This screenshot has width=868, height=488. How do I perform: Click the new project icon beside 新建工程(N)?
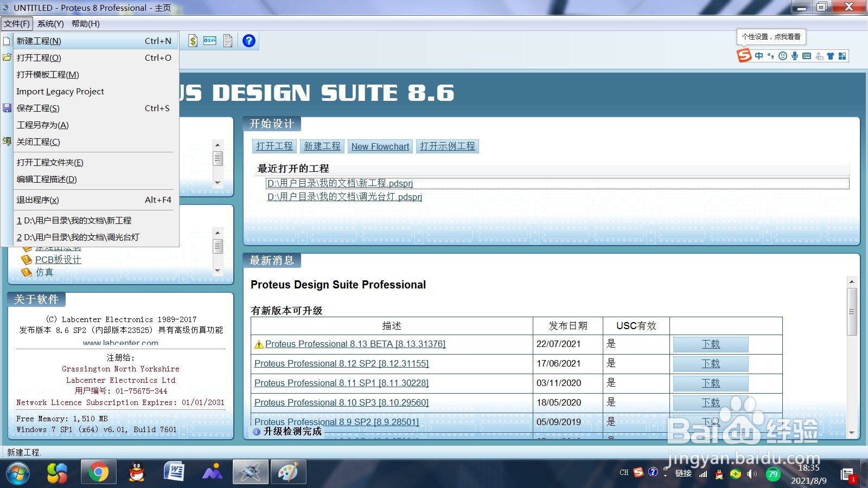(x=7, y=41)
